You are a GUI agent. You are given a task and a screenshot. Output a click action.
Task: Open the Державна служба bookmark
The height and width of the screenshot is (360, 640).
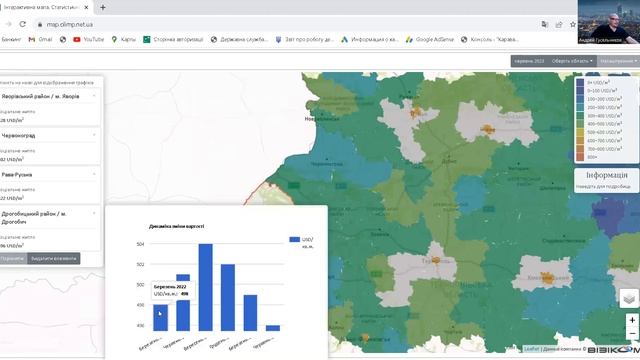239,40
